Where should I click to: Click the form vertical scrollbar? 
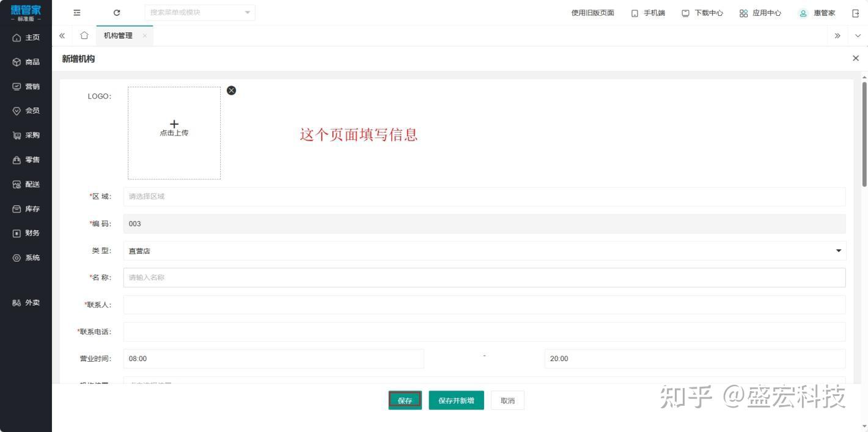(864, 134)
